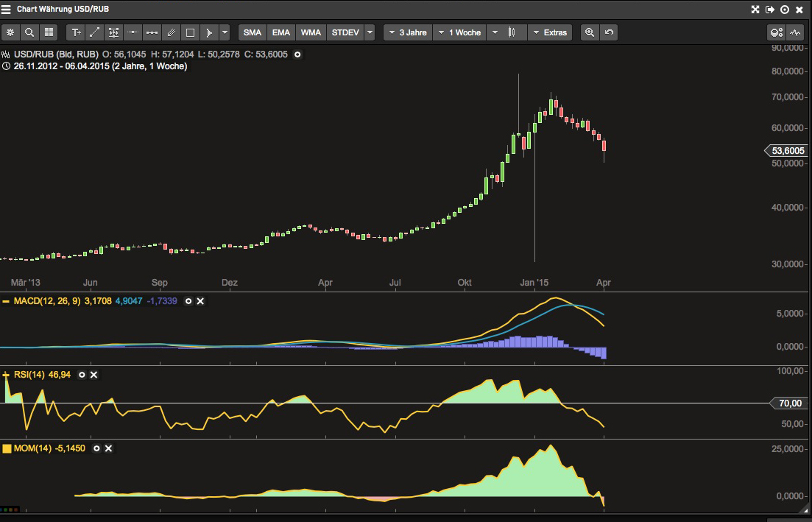Open the symbol search magnifier
Viewport: 812px width, 522px height.
point(29,32)
